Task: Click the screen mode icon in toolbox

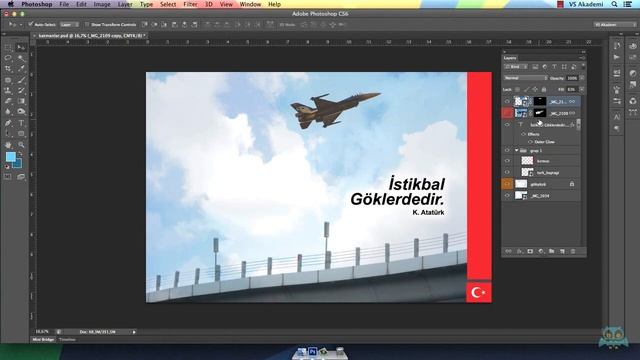Action: (21, 177)
